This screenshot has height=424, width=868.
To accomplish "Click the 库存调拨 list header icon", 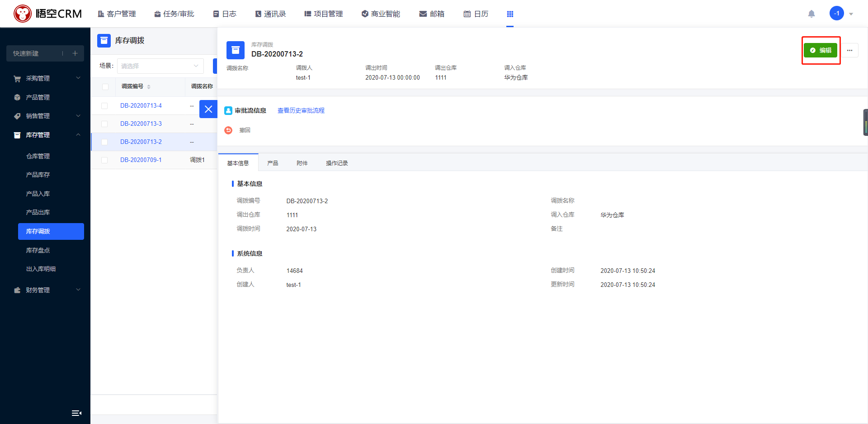I will (104, 40).
